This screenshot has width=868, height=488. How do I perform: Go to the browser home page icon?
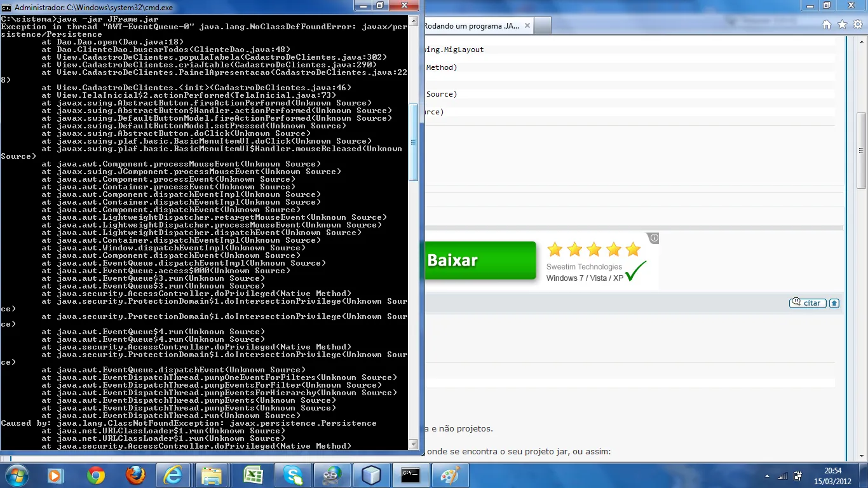click(x=827, y=25)
